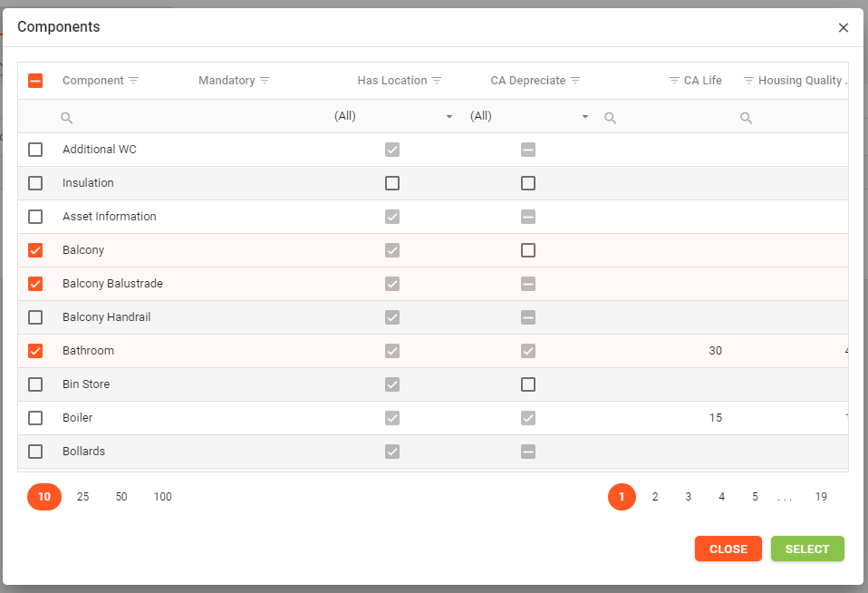This screenshot has width=868, height=593.
Task: Expand the Has Location (All) filter dropdown
Action: coord(448,117)
